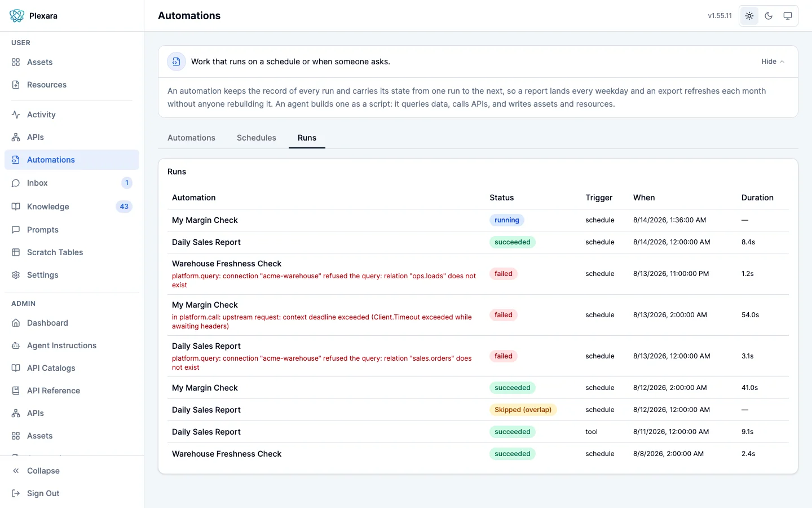Viewport: 812px width, 508px height.
Task: Switch to light theme
Action: point(749,16)
